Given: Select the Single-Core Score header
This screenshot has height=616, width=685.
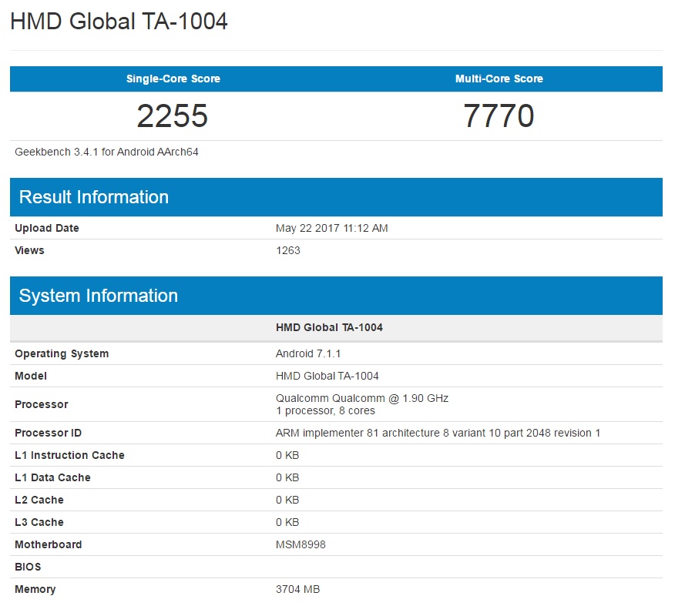Looking at the screenshot, I should tap(173, 79).
